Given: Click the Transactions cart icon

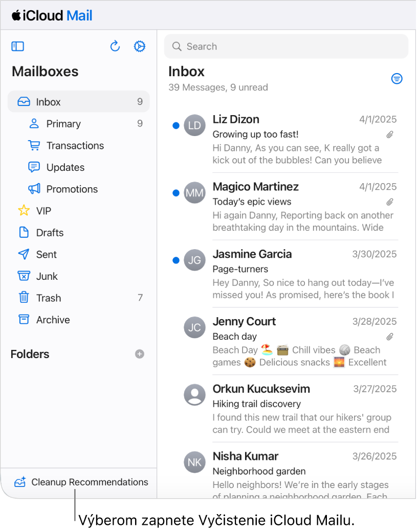Looking at the screenshot, I should point(34,146).
